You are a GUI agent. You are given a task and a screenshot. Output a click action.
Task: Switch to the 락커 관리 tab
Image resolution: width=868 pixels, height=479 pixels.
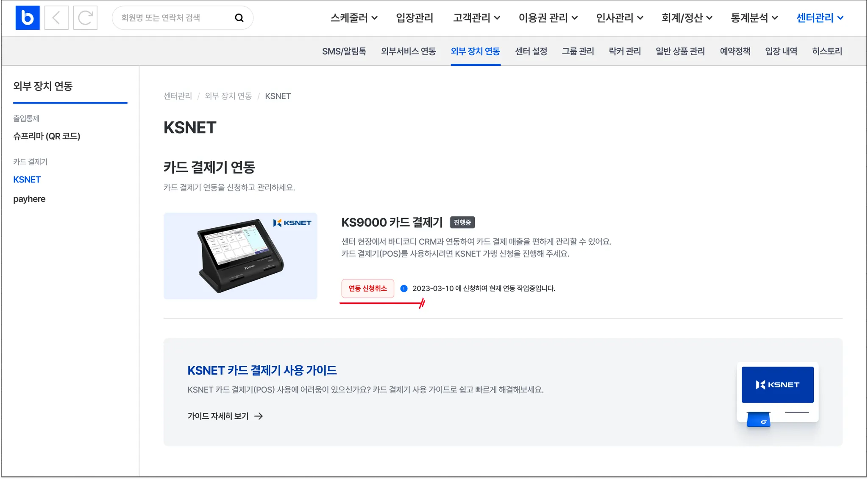click(625, 51)
